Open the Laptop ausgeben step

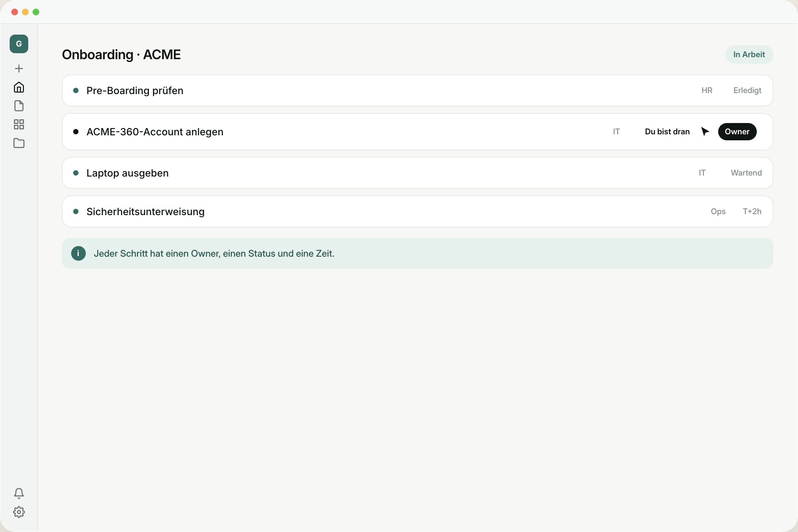click(418, 173)
